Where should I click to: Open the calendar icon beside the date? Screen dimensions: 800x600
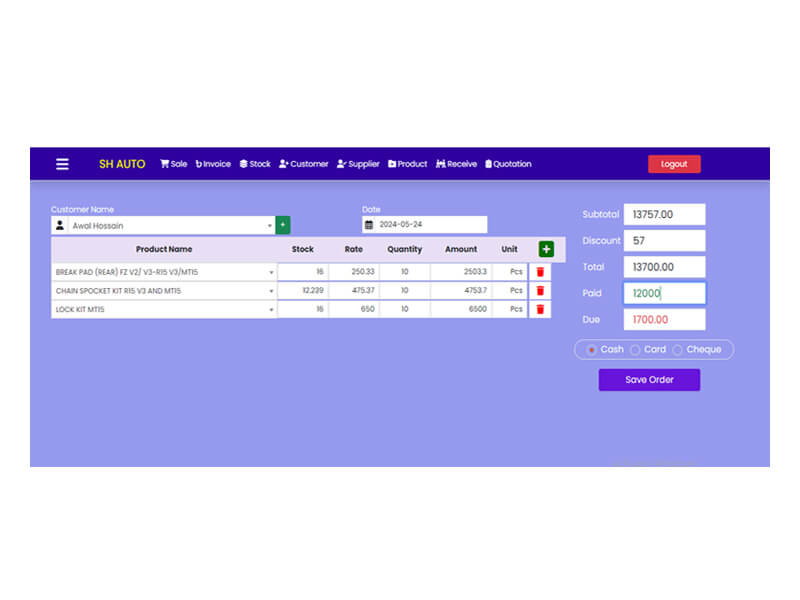coord(369,225)
